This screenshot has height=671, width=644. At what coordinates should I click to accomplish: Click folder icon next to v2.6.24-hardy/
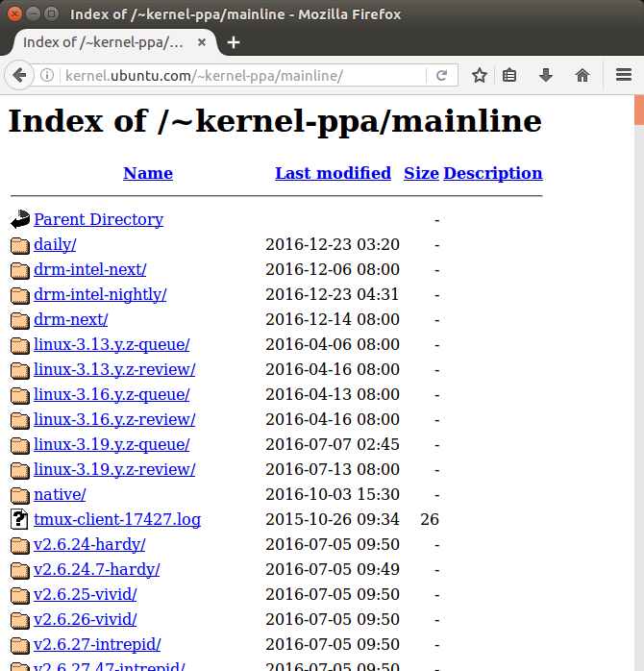coord(20,546)
